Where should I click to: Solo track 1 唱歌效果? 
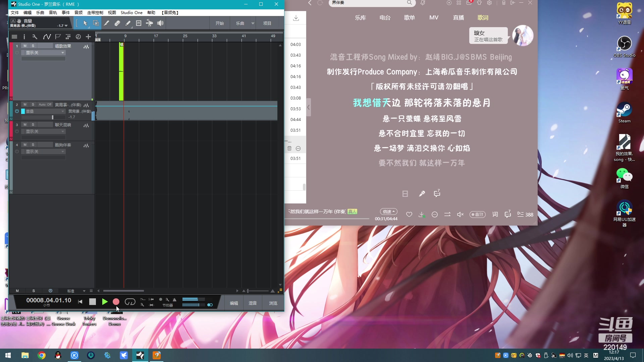pyautogui.click(x=33, y=46)
